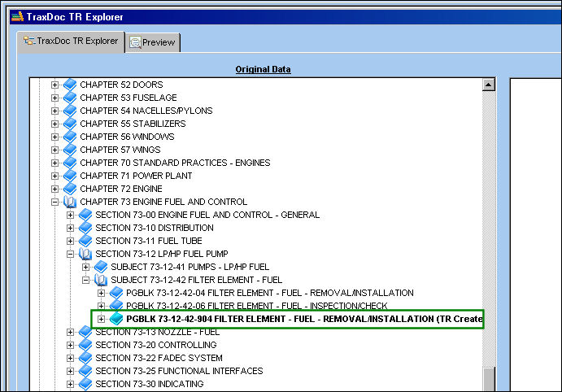This screenshot has width=562, height=392.
Task: Expand CHAPTER 55 STABILIZERS node
Action: click(54, 124)
